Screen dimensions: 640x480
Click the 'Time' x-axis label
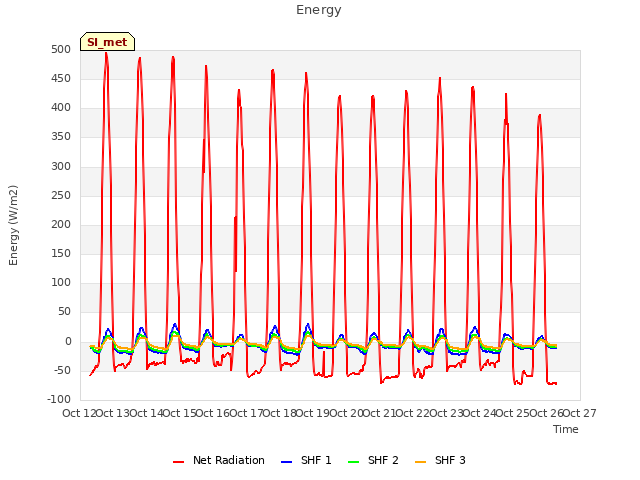(x=566, y=429)
